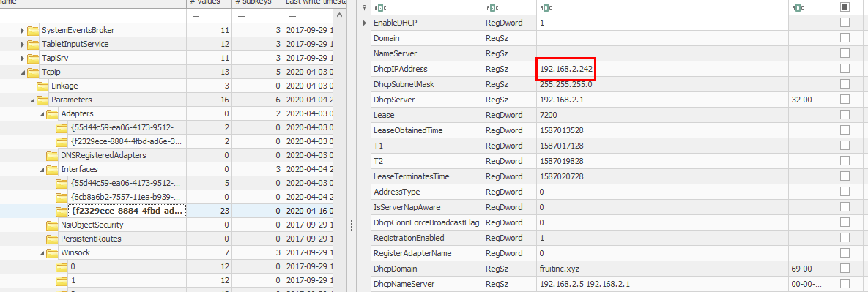Image resolution: width=868 pixels, height=292 pixels.
Task: Check the box for the DhcpIPAddress row
Action: [845, 69]
